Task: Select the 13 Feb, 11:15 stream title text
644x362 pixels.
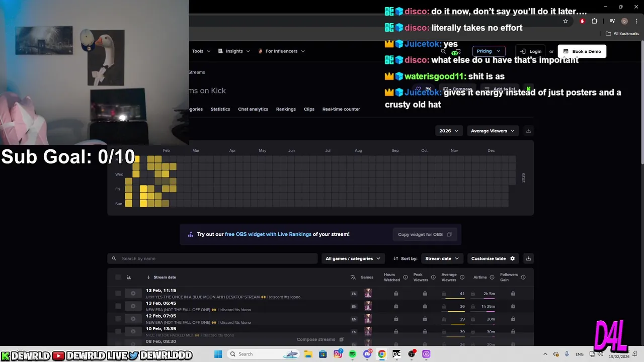Action: [223, 297]
